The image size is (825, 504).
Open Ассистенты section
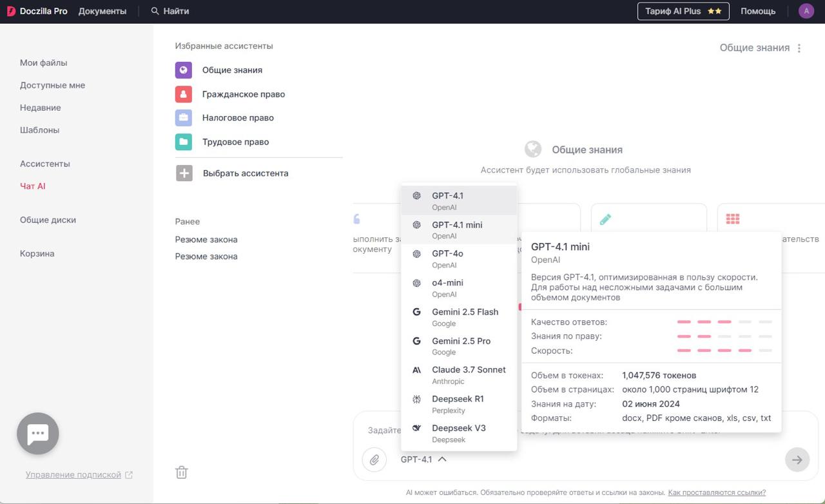45,164
